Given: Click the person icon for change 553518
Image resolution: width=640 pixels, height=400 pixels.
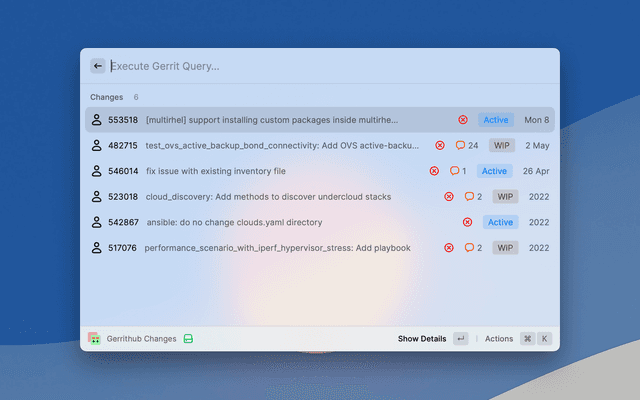Looking at the screenshot, I should [97, 120].
